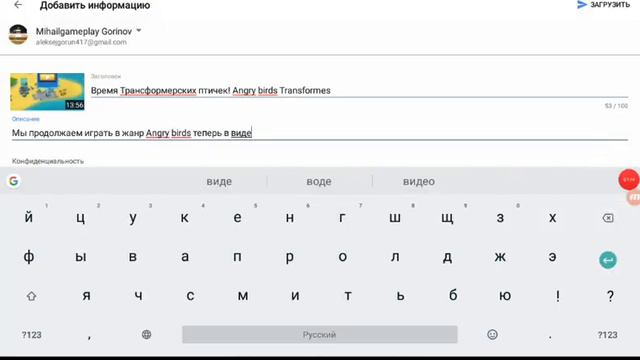Choose the suggestion 'воде'

coord(319,182)
